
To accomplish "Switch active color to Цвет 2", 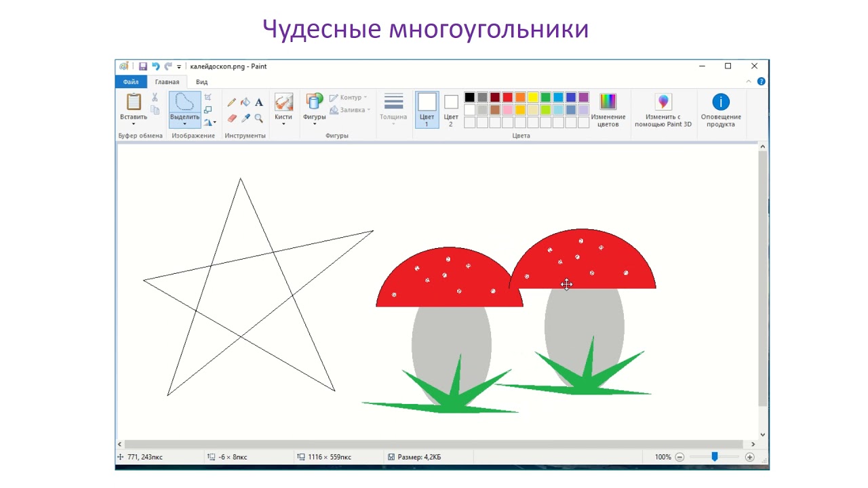I will tap(451, 109).
